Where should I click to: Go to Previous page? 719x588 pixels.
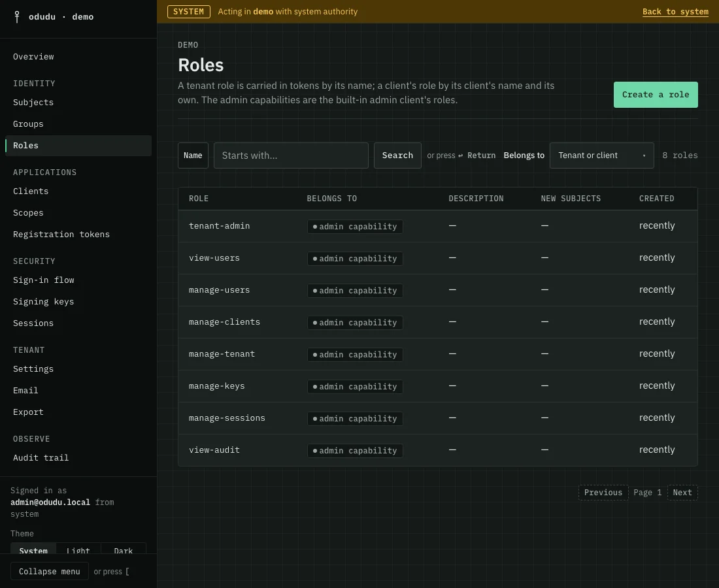point(603,493)
